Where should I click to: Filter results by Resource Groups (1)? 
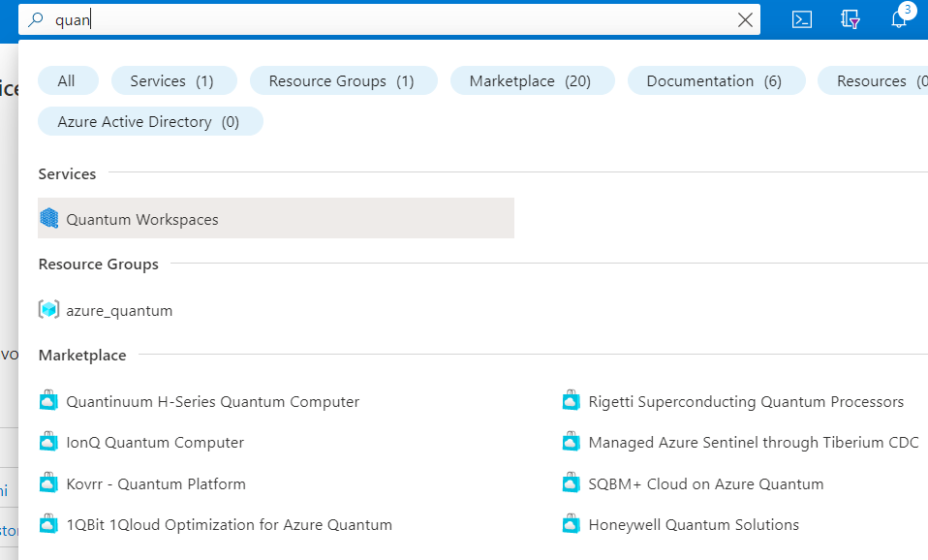click(x=341, y=81)
